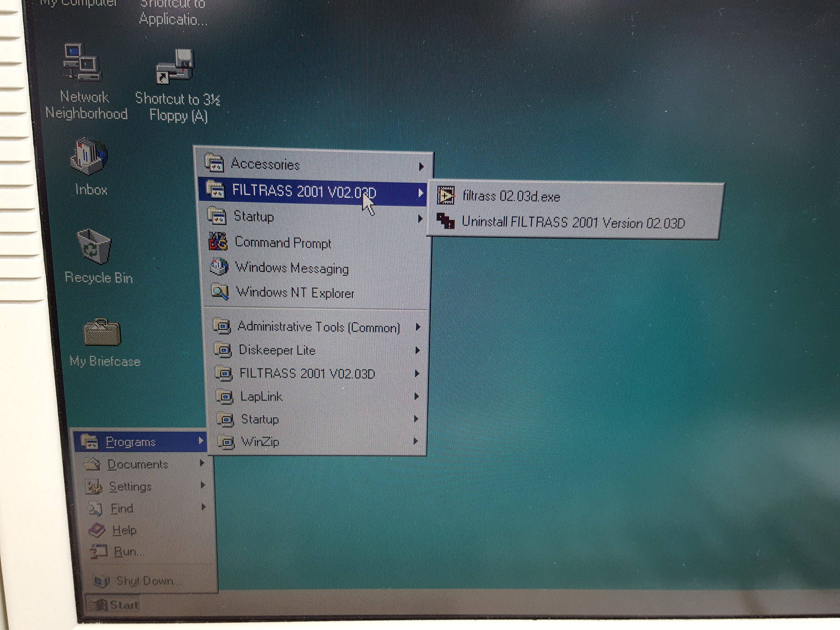Open the Documents submenu in Start menu

[138, 465]
